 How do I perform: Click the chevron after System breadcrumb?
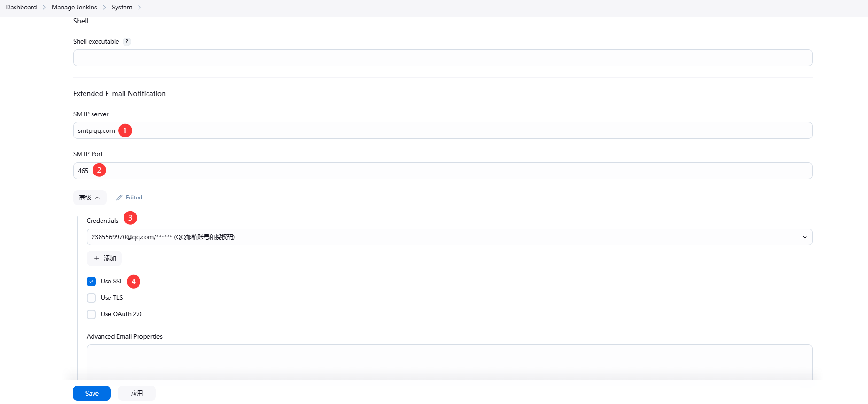point(139,8)
